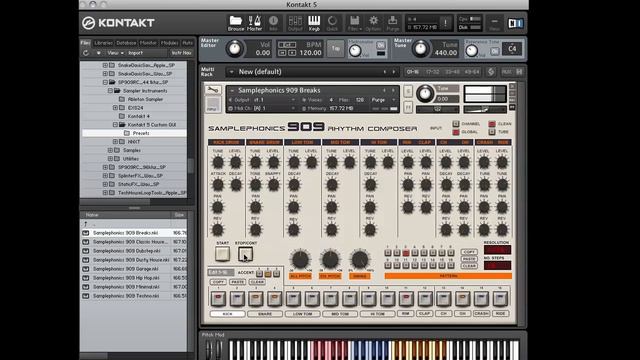Screen dimensions: 640x360
Task: Toggle the Channel input checkbox
Action: [x=456, y=124]
